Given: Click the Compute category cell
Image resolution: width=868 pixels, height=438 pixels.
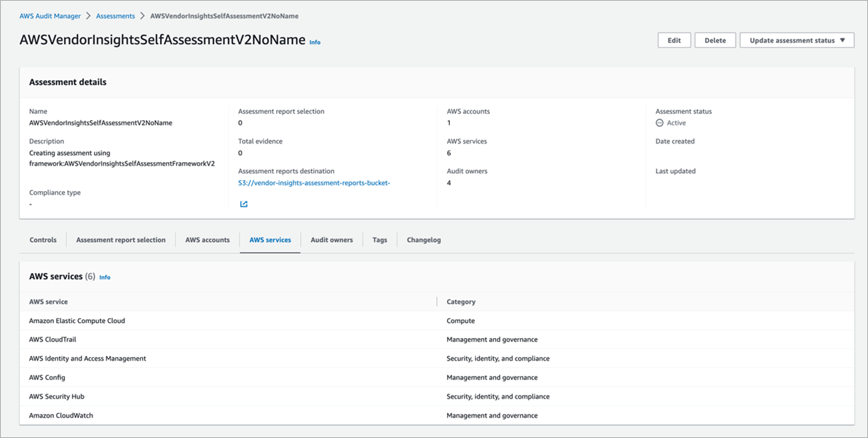Looking at the screenshot, I should [460, 321].
